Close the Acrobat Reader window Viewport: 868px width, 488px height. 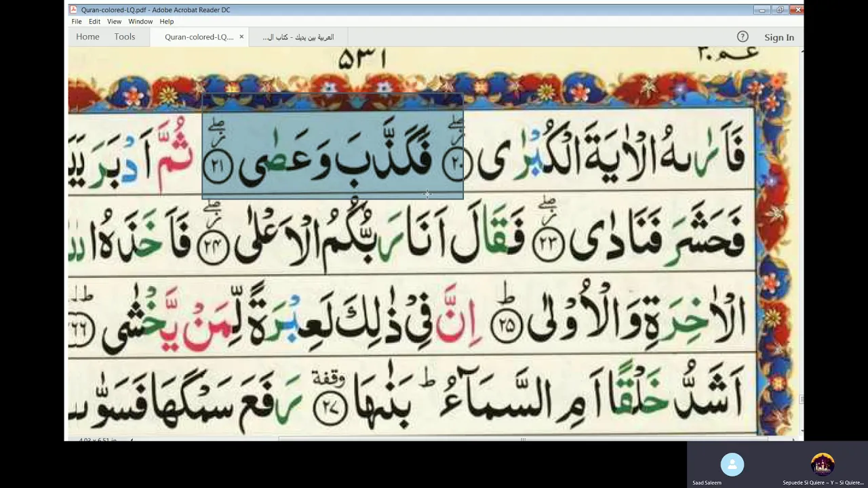[796, 9]
